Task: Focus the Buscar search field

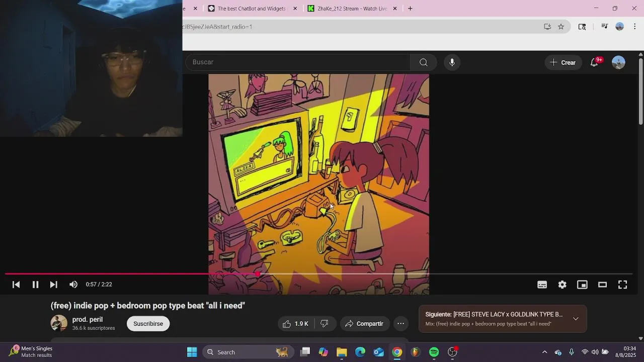Action: point(298,62)
